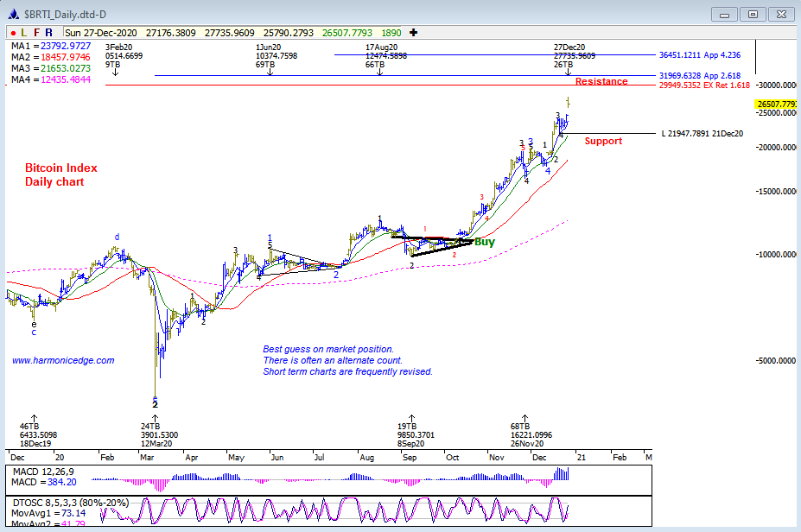
Task: Click the black plus crosshair icon
Action: (413, 33)
